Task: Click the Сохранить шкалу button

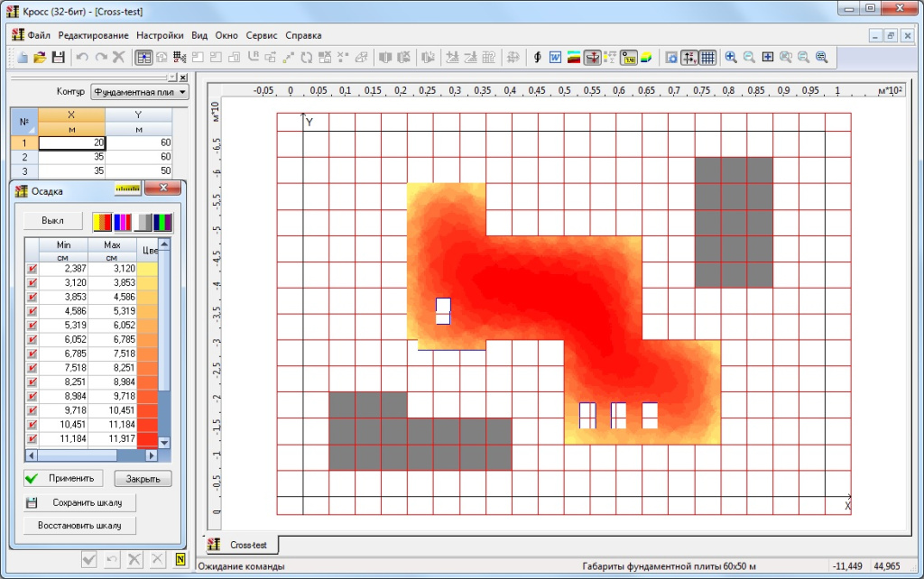Action: [78, 502]
